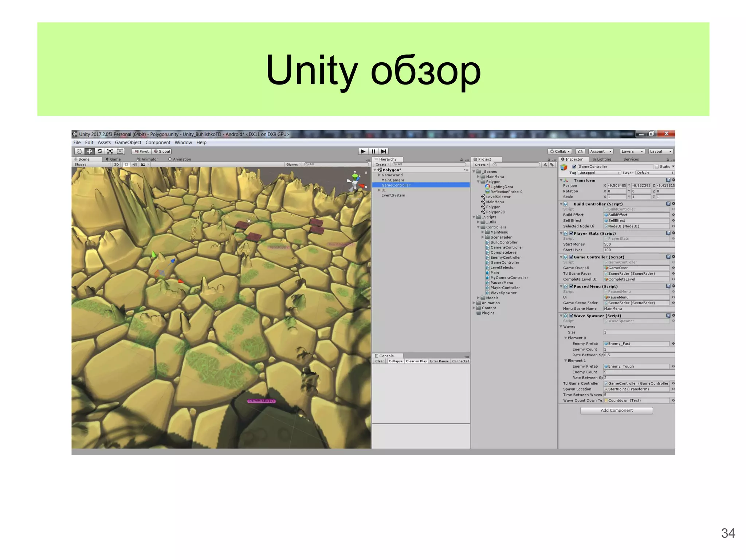Toggle Pivot handle position
The width and height of the screenshot is (746, 560).
[x=142, y=151]
